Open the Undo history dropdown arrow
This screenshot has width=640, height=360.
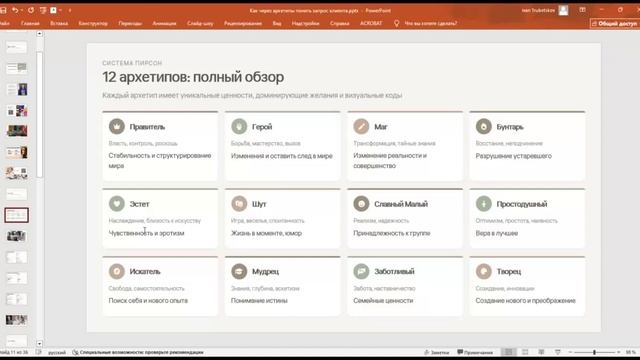click(21, 10)
